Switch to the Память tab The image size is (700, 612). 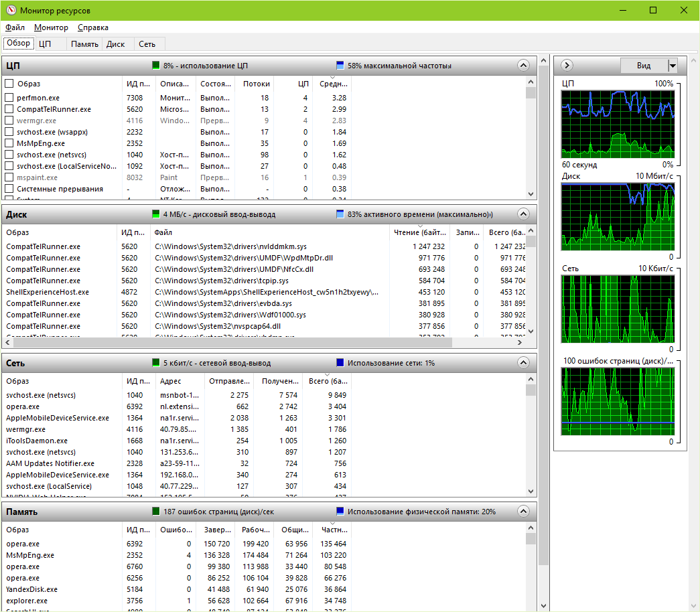coord(84,44)
